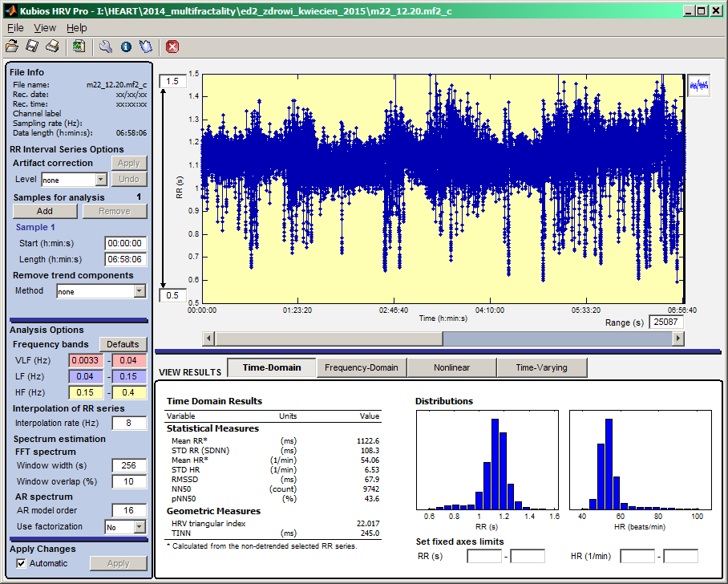Click the scrollbar right arrow
The height and width of the screenshot is (584, 728).
coord(678,339)
